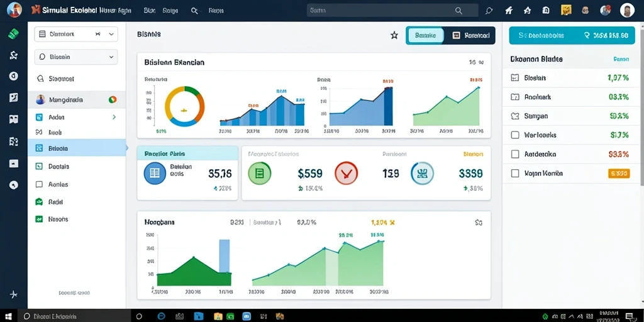Check the Werloocks checkbox
Viewport: 644px width, 322px height.
click(x=514, y=135)
